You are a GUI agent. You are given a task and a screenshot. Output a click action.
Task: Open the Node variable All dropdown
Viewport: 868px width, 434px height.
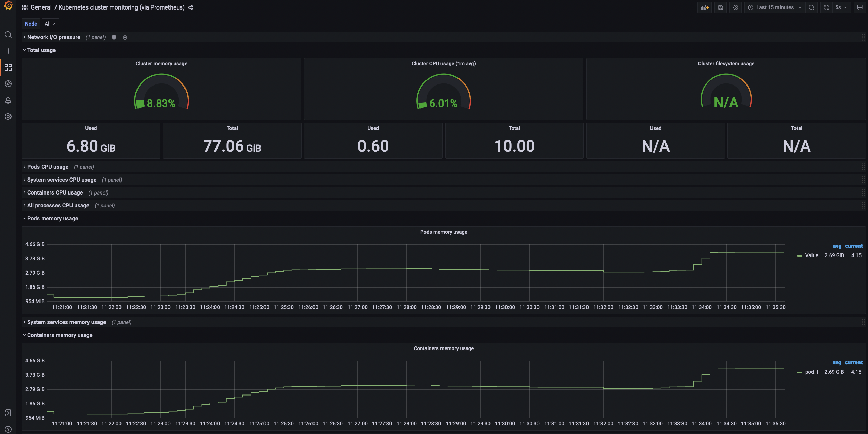pyautogui.click(x=50, y=24)
